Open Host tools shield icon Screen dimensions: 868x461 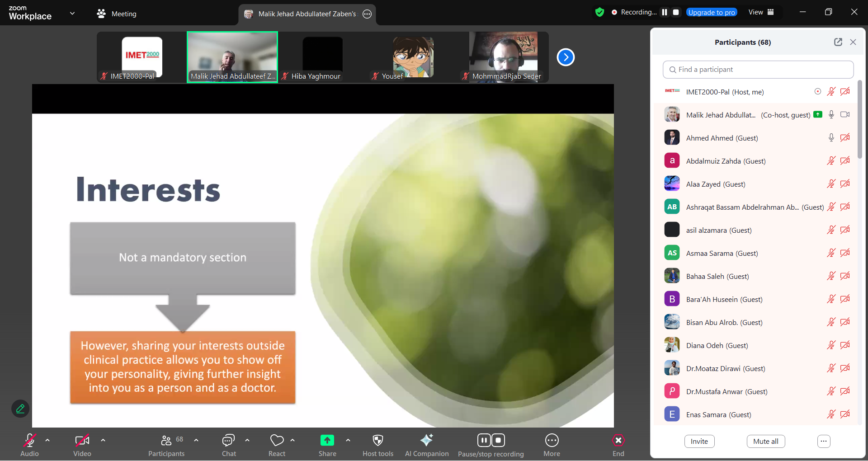[377, 441]
